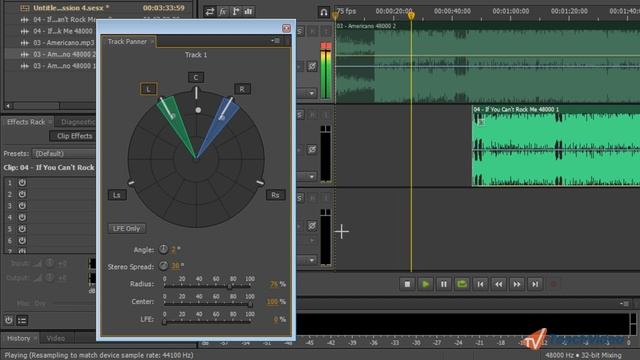Toggle power for effect slot 1

[x=22, y=182]
